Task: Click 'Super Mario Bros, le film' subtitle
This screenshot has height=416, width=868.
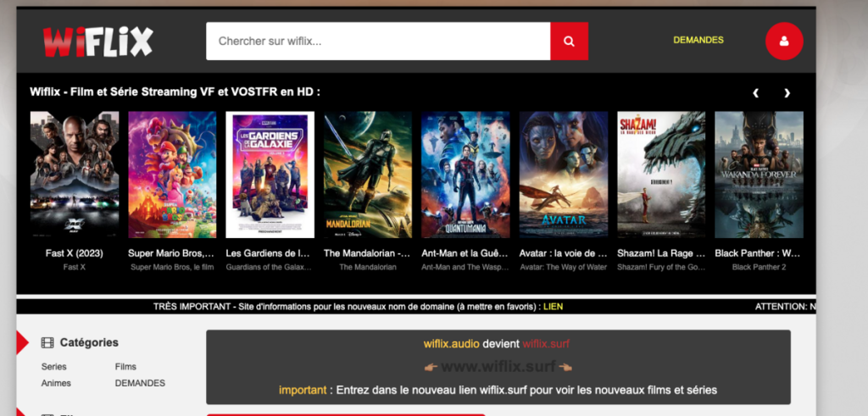Action: click(x=172, y=267)
